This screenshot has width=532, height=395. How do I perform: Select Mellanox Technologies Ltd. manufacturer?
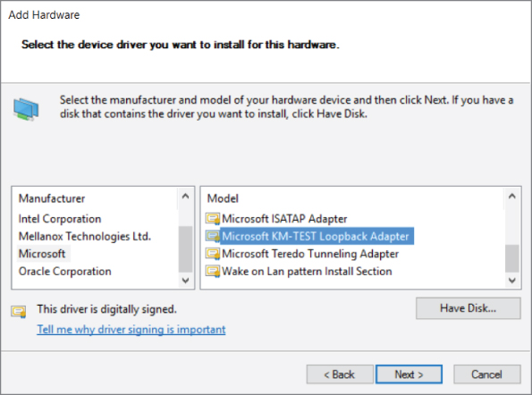(84, 236)
